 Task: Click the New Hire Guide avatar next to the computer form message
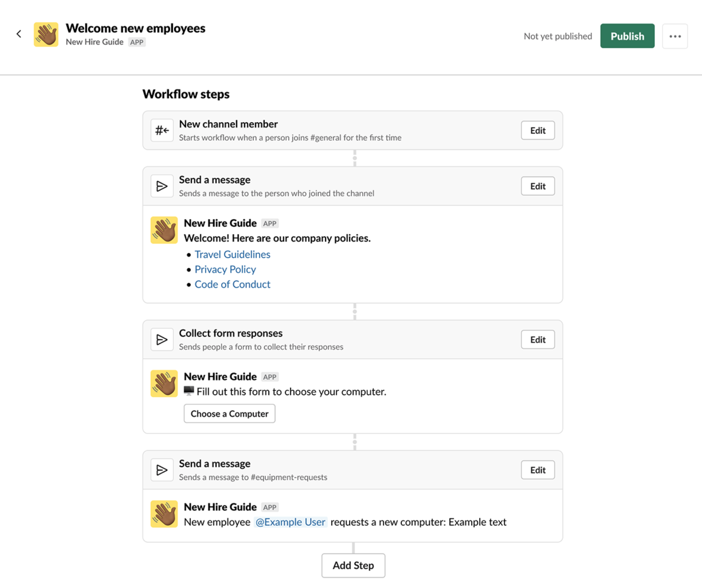164,384
